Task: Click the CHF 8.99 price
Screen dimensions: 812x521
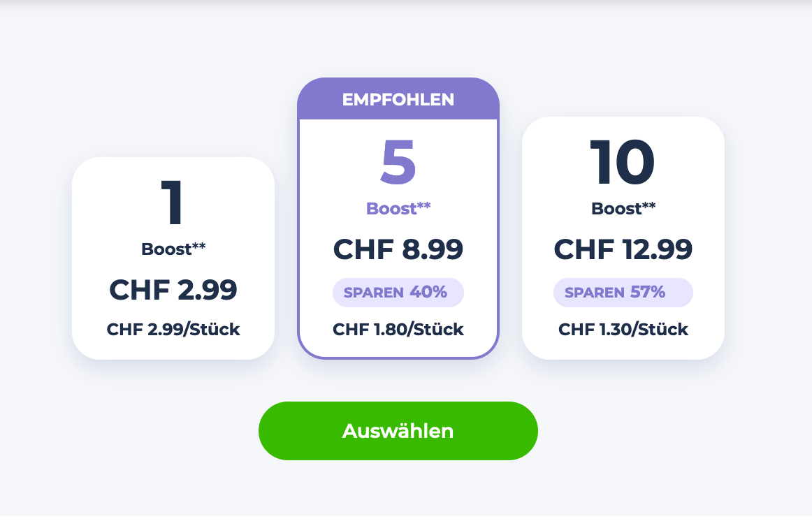Action: 398,249
